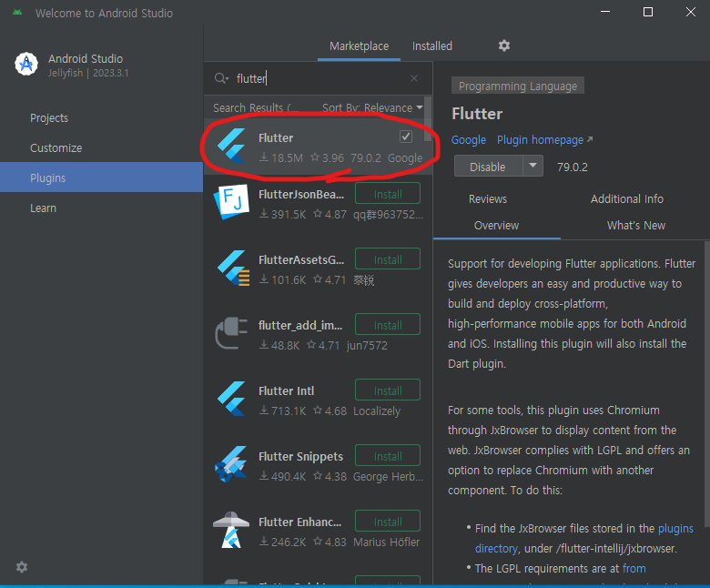
Task: Click the Flutter Intl plugin icon
Action: coord(231,399)
